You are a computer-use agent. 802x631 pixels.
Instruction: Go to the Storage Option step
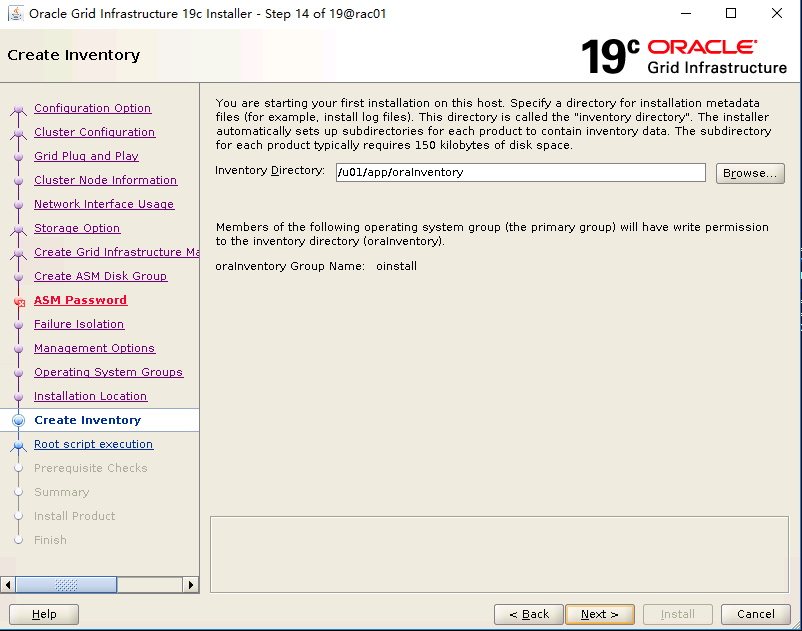click(x=77, y=228)
